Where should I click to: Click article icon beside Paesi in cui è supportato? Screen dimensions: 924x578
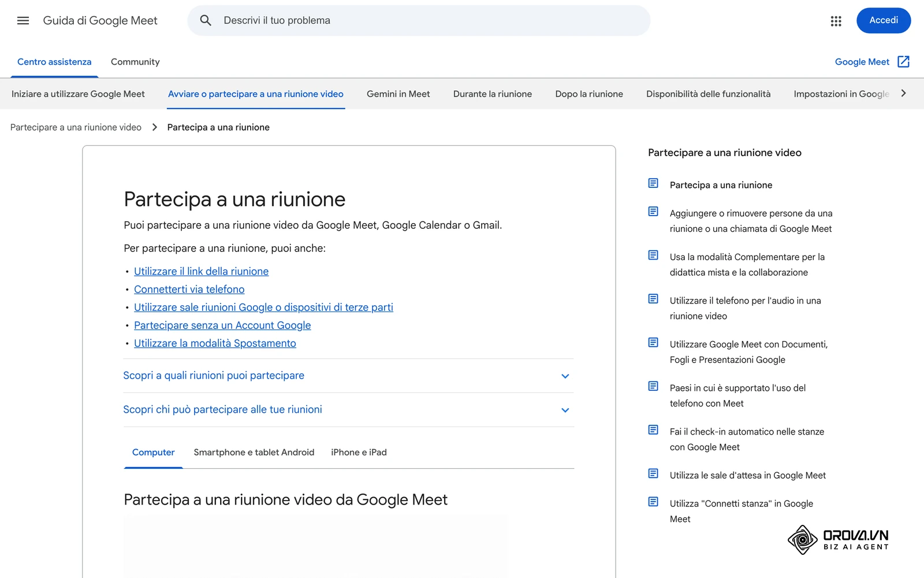(x=653, y=386)
